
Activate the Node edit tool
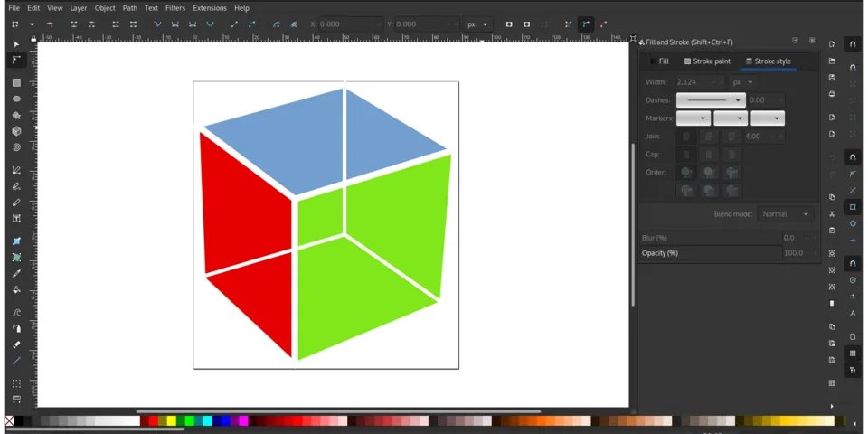coord(16,60)
